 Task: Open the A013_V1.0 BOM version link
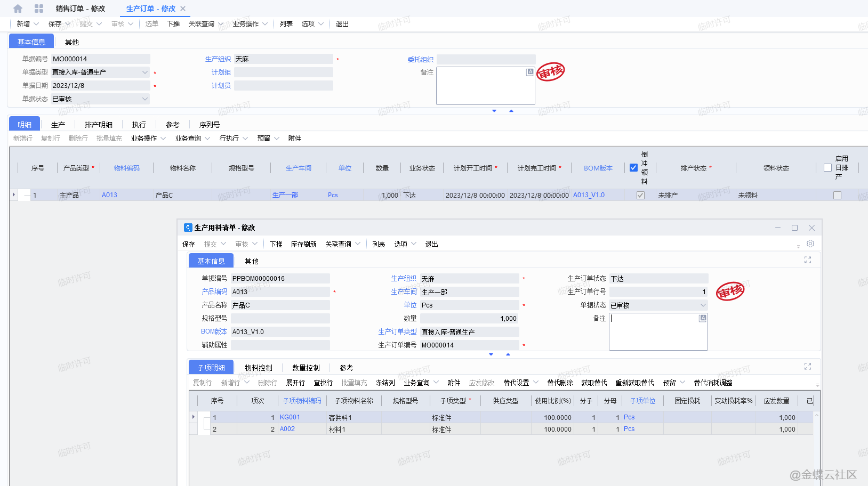coord(589,195)
